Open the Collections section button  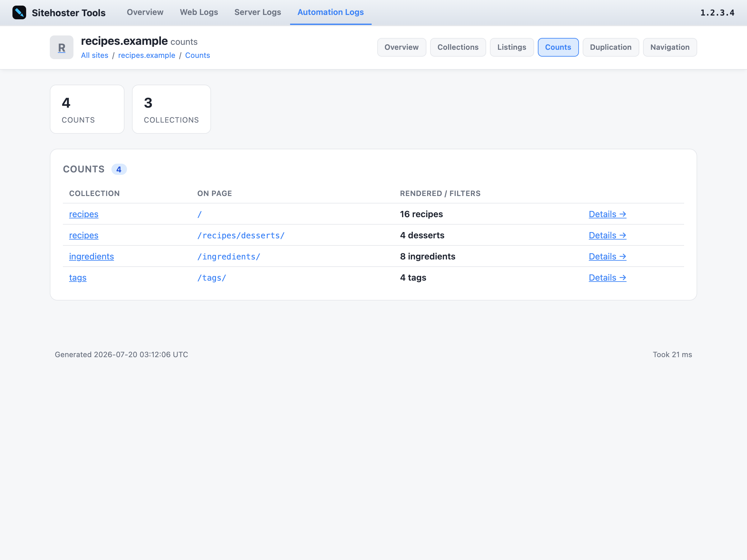[458, 47]
